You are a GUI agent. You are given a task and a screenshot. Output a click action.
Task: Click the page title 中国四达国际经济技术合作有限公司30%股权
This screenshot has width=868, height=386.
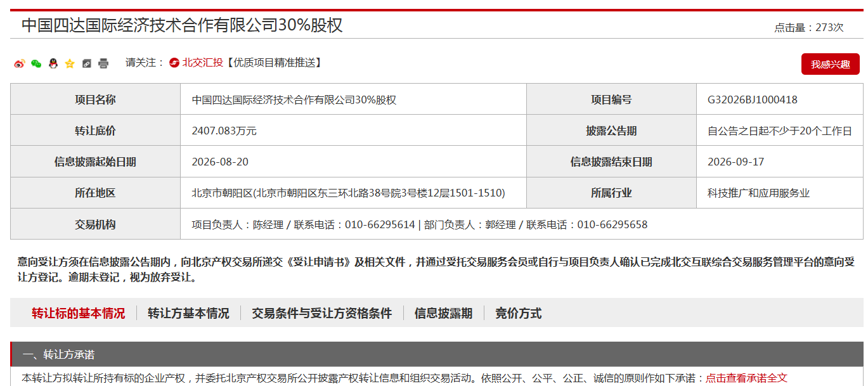[x=182, y=25]
